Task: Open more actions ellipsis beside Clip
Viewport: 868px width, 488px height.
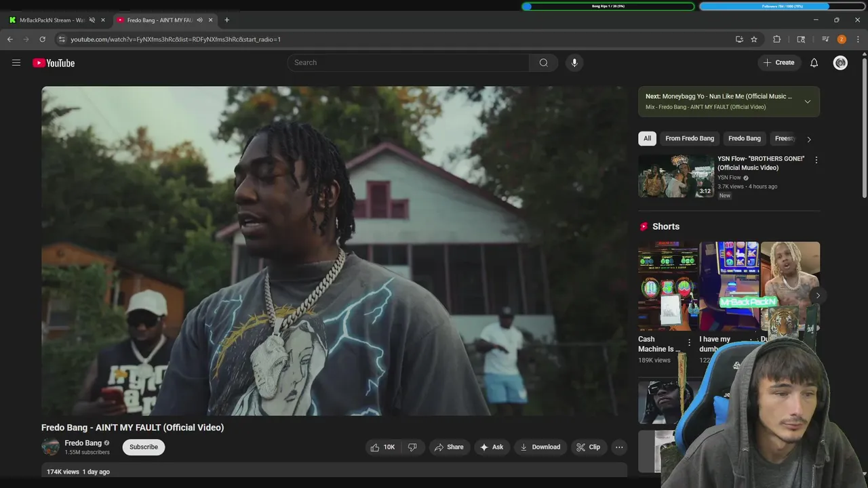Action: pyautogui.click(x=619, y=447)
